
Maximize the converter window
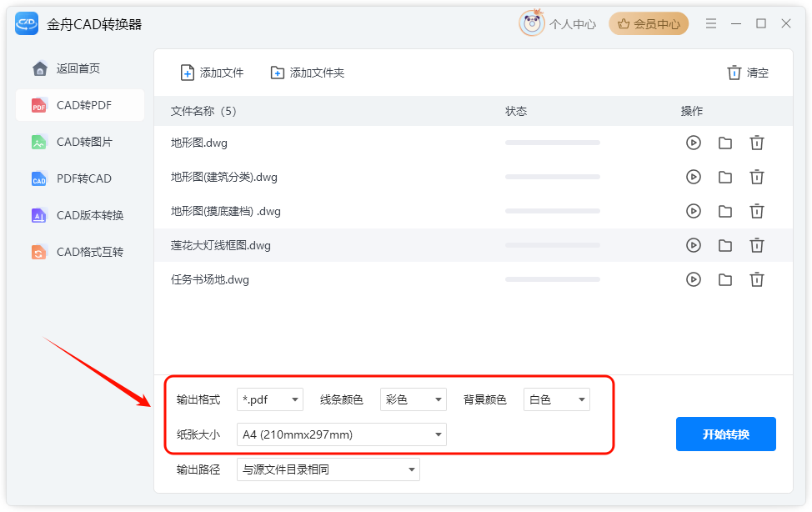point(761,23)
